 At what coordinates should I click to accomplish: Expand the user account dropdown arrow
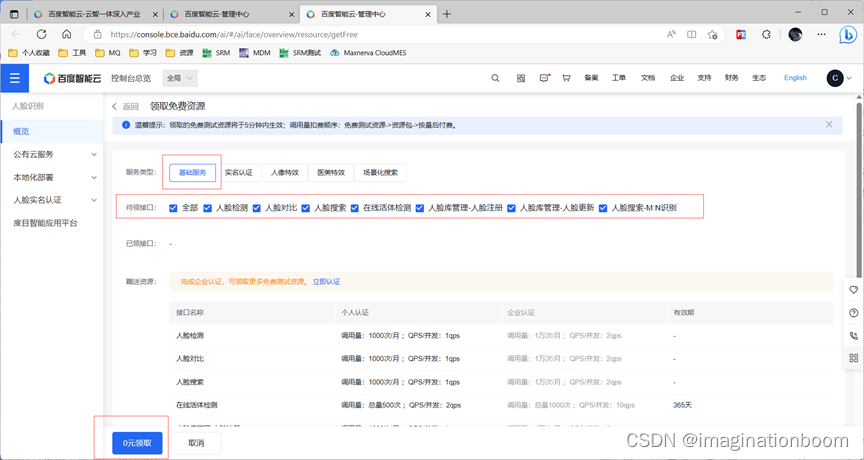[x=849, y=78]
